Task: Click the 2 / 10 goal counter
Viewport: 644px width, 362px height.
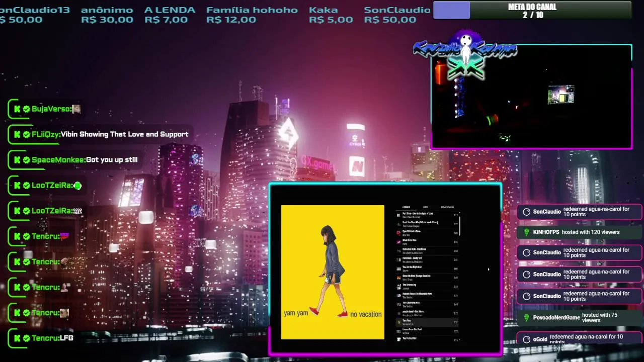Action: pos(533,15)
